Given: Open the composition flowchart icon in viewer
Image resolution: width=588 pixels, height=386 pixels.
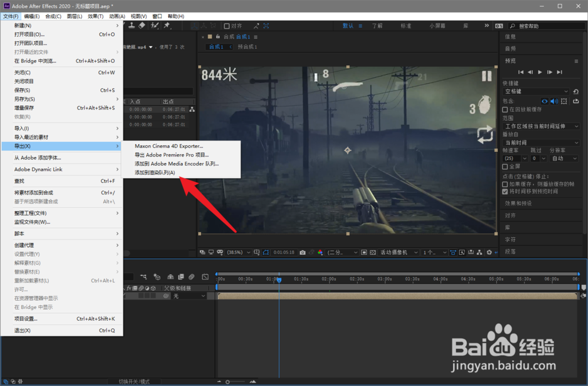Looking at the screenshot, I should (x=480, y=252).
